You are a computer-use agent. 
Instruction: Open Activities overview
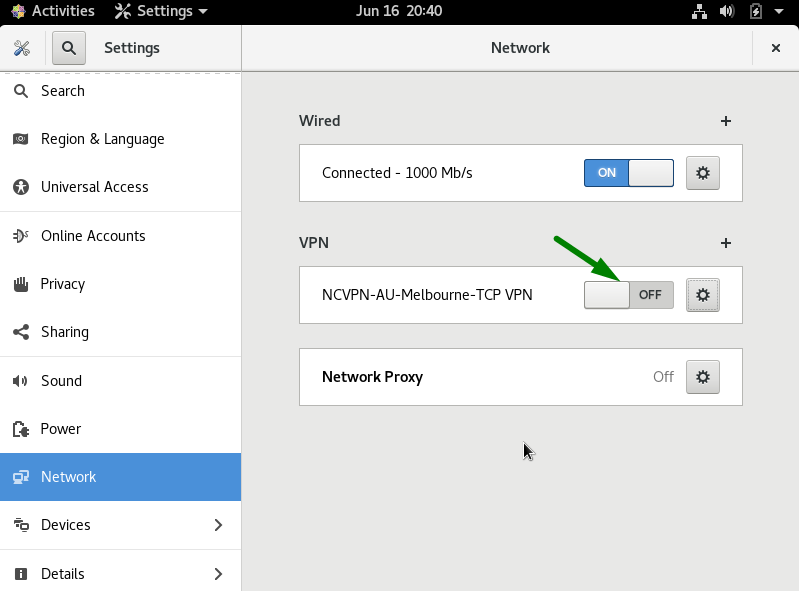tap(53, 11)
